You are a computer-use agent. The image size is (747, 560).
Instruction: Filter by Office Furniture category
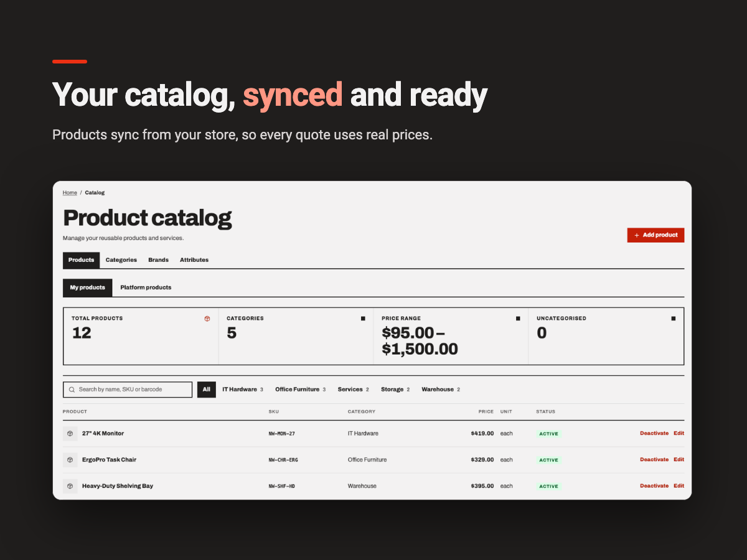coord(300,390)
